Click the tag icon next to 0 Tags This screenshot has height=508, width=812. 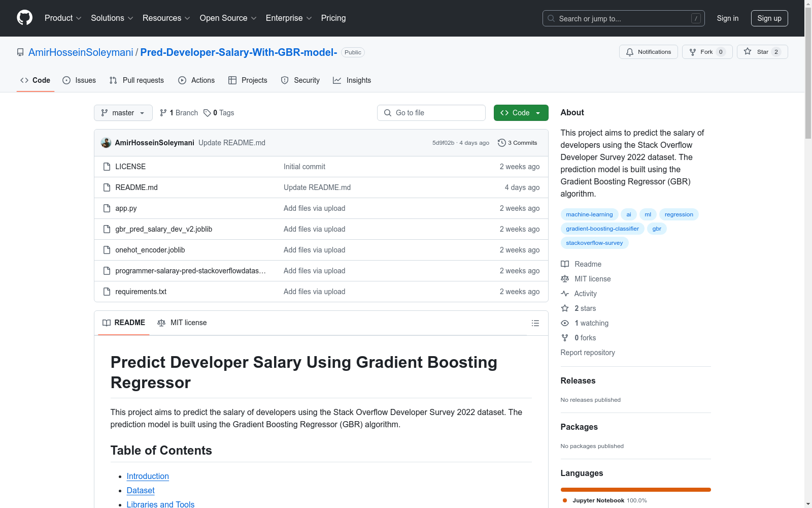coord(207,113)
